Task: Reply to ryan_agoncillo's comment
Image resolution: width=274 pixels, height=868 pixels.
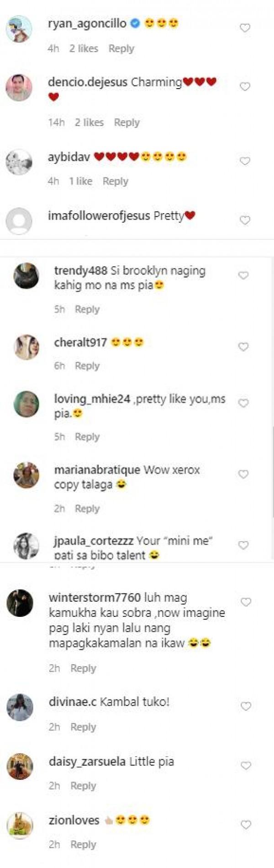Action: 121,48
